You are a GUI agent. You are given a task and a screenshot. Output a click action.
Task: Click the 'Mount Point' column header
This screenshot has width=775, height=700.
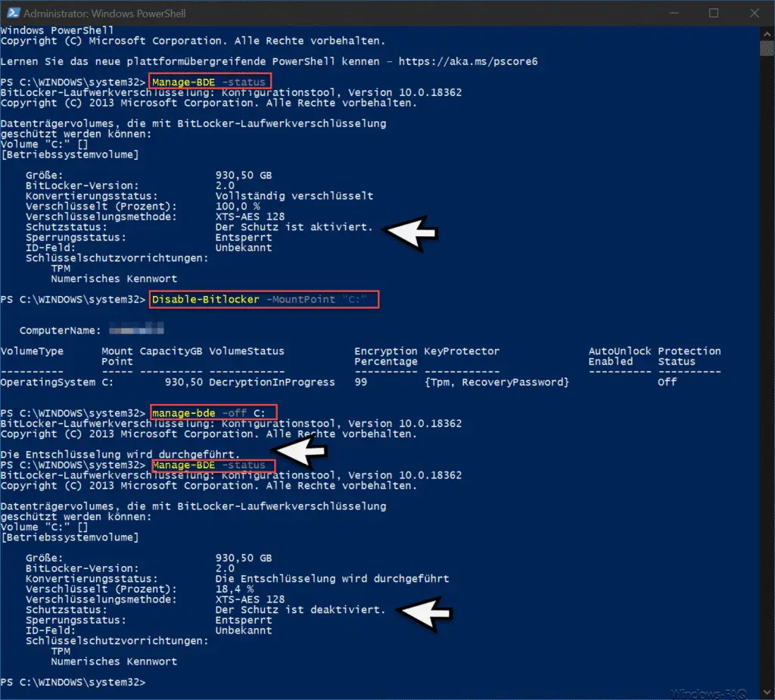(x=117, y=356)
